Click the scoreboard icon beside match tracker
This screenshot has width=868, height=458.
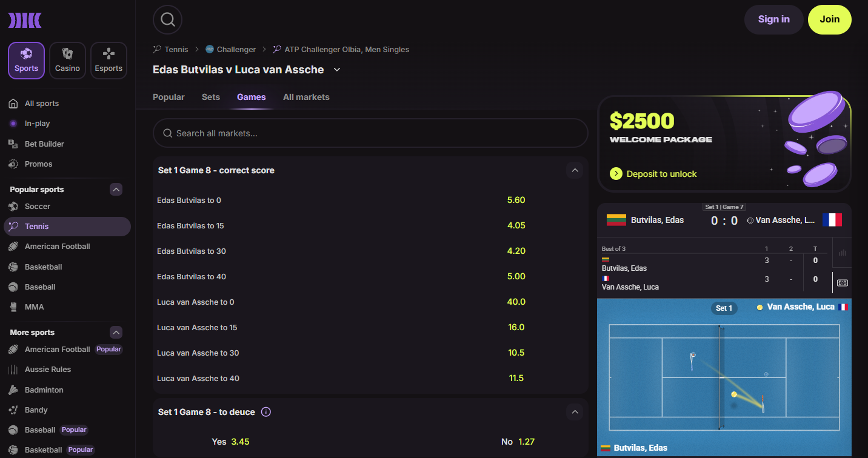(843, 282)
